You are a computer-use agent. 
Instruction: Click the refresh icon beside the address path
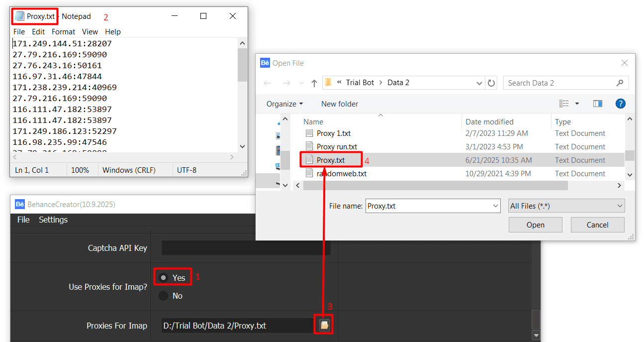click(491, 83)
